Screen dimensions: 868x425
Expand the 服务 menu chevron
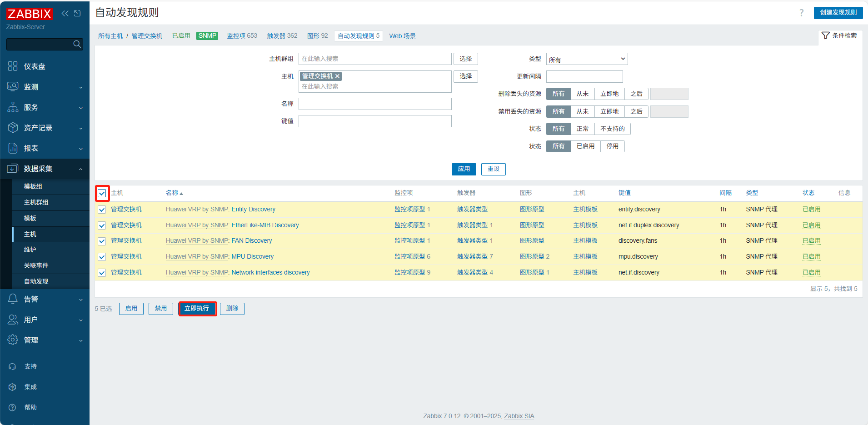pyautogui.click(x=81, y=108)
